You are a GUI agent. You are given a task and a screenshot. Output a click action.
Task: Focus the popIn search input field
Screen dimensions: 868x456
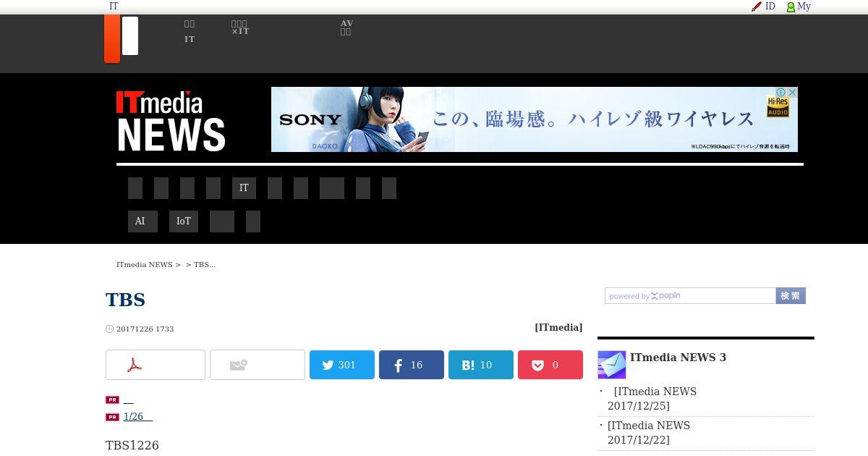[x=690, y=296]
